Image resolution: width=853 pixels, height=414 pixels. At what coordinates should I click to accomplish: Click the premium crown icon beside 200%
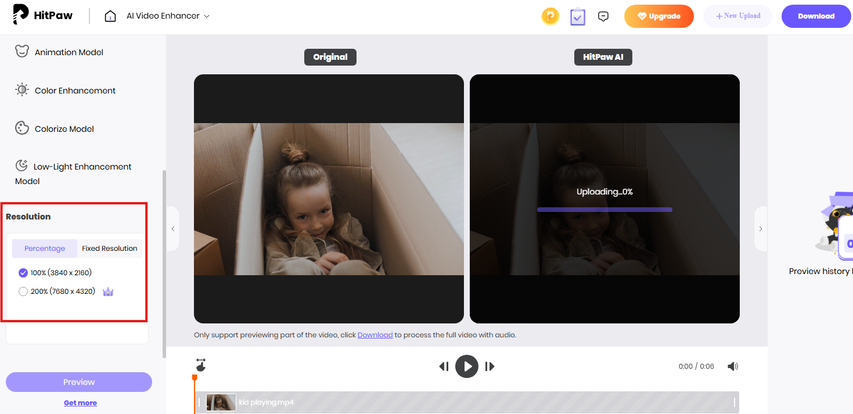point(108,292)
